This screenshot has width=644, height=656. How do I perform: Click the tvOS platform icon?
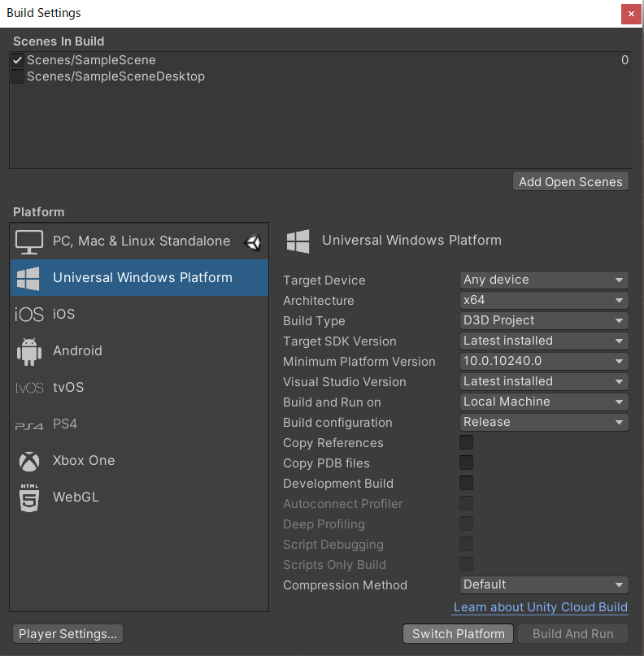[29, 388]
